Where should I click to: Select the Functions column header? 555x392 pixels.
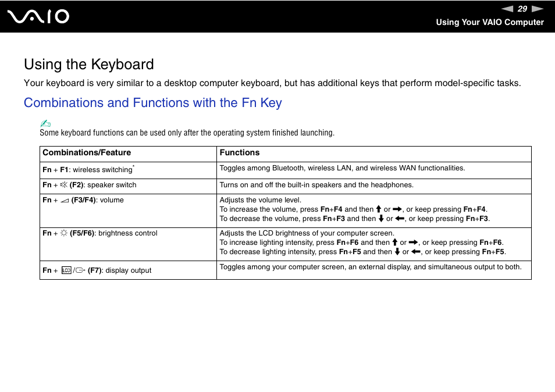tap(240, 153)
